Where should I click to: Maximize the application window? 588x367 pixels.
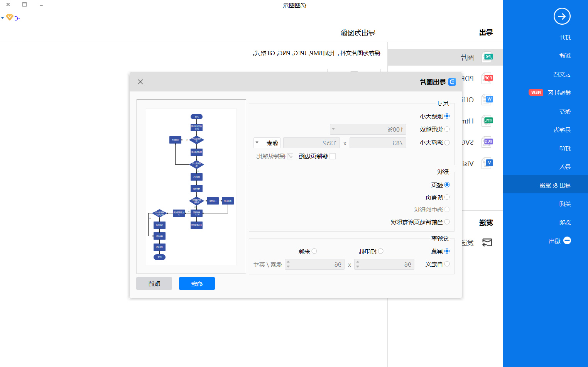pyautogui.click(x=25, y=5)
